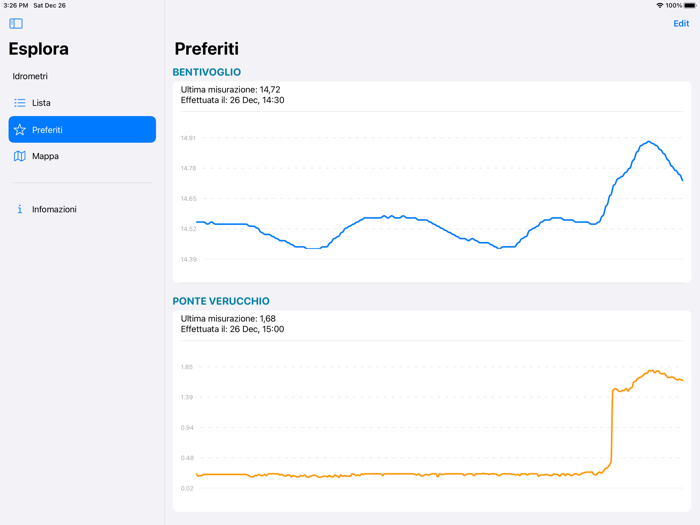Tap the battery indicator icon

pos(689,5)
